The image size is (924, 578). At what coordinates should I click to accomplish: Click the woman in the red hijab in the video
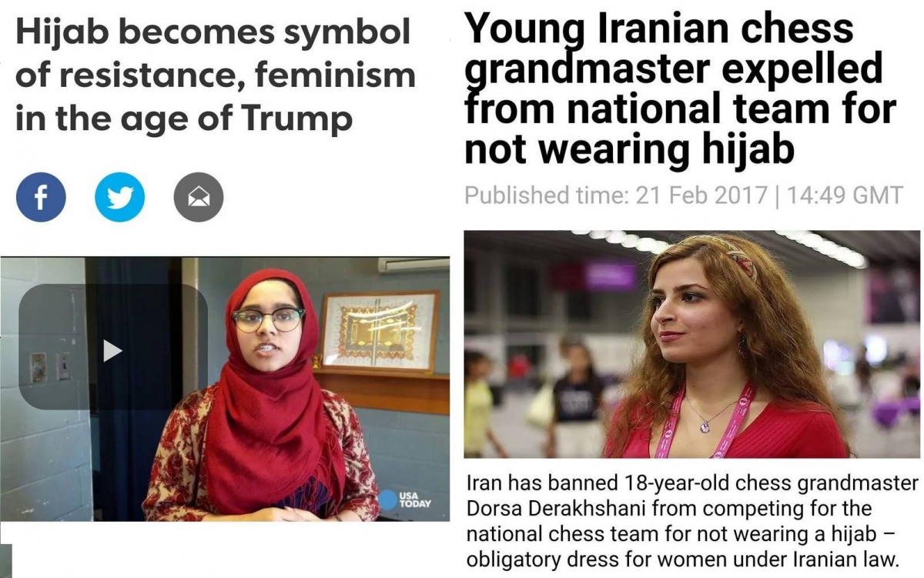coord(262,400)
